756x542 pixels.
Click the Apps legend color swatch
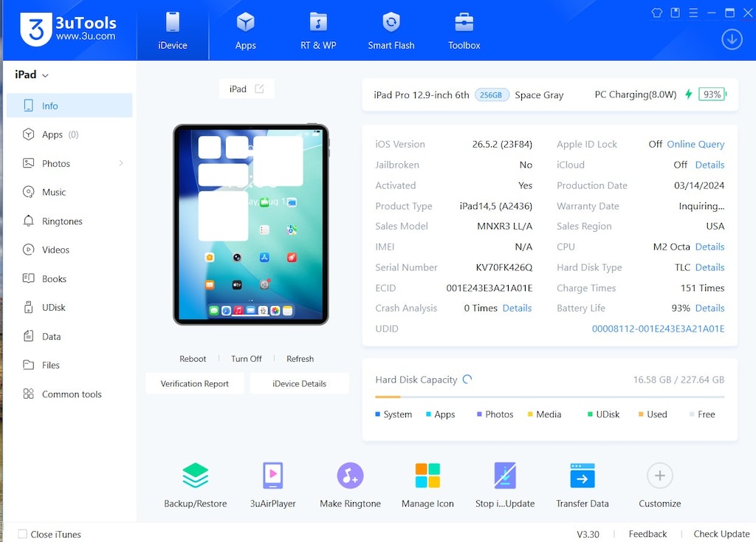428,414
